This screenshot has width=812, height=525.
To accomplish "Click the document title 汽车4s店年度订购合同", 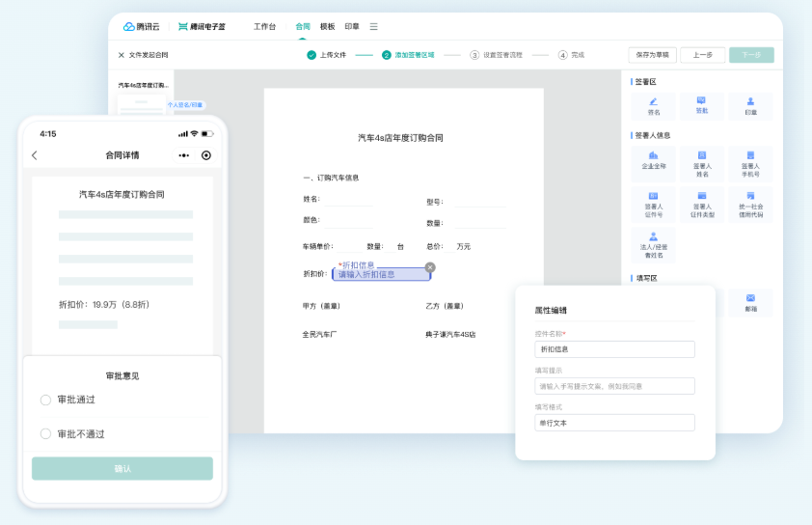I will click(400, 138).
